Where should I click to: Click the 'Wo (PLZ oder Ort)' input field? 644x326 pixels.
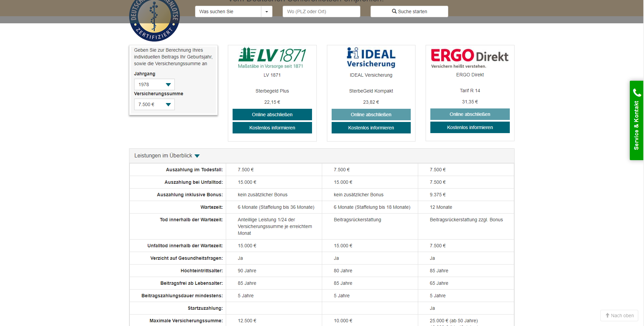[x=321, y=11]
